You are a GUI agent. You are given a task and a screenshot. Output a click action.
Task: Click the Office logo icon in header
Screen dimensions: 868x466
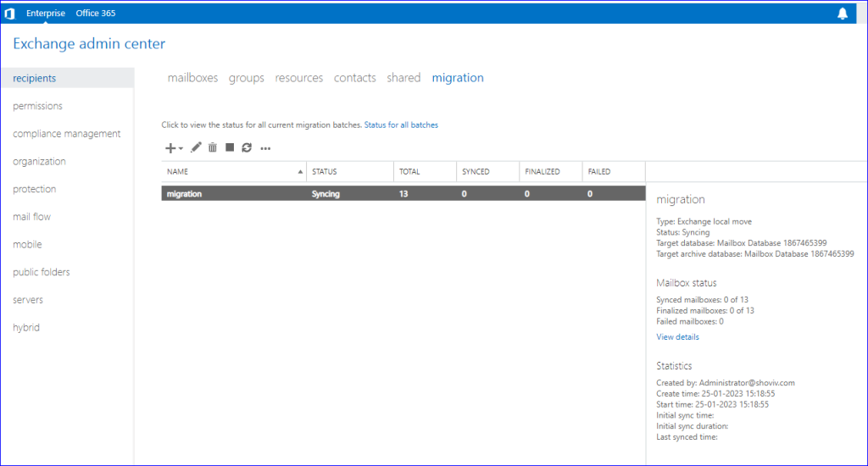pyautogui.click(x=10, y=14)
